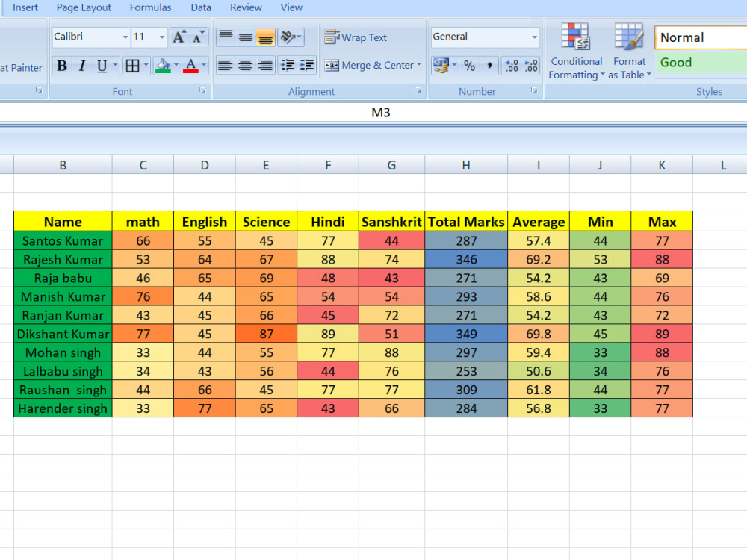Open Merge & Center dropdown arrow
Screen dimensions: 747x560
pos(419,65)
